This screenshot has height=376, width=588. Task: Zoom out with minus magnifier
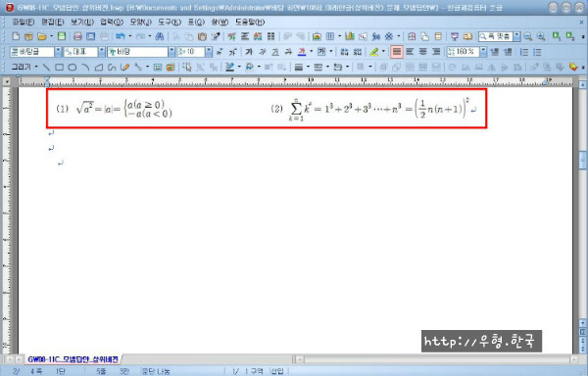(x=528, y=36)
